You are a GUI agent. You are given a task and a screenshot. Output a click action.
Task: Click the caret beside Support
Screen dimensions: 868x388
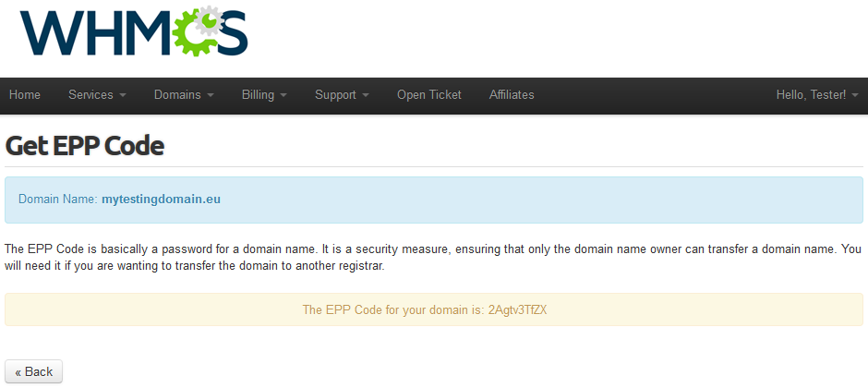click(366, 96)
